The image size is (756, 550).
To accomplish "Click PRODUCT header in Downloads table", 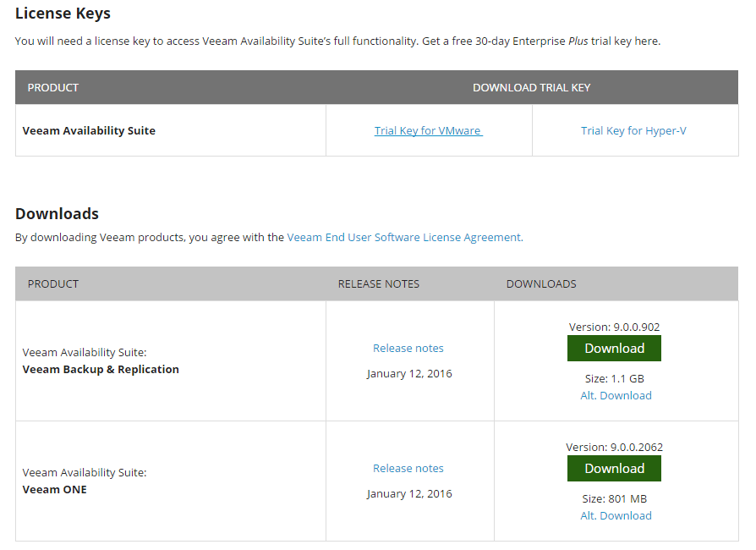I will coord(53,284).
